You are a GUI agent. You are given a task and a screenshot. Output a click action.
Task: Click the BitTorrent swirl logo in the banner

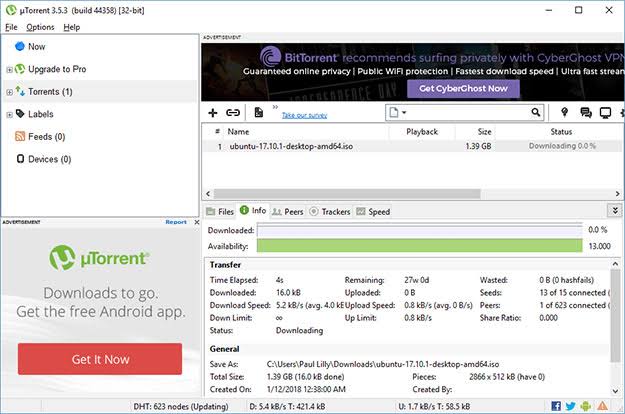(x=271, y=57)
